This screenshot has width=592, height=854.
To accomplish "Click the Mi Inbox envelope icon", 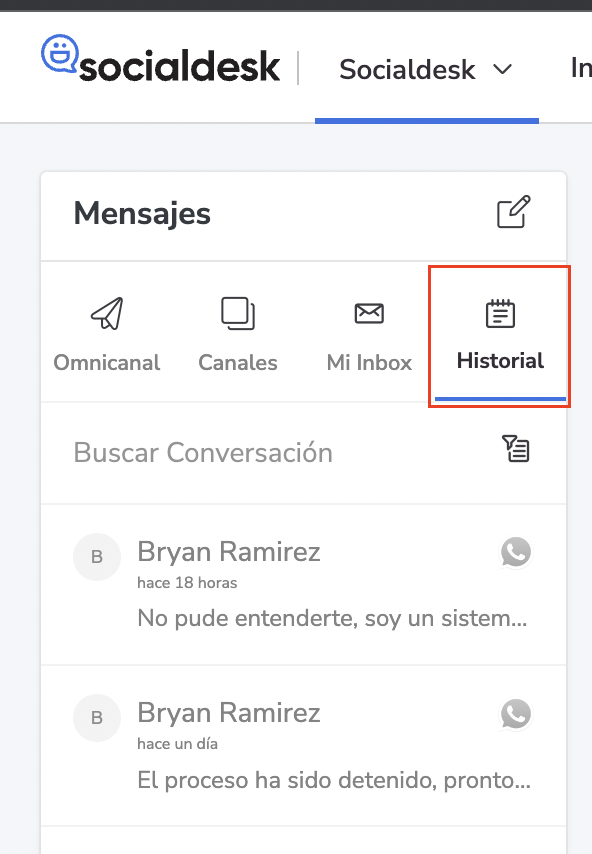I will [x=369, y=313].
